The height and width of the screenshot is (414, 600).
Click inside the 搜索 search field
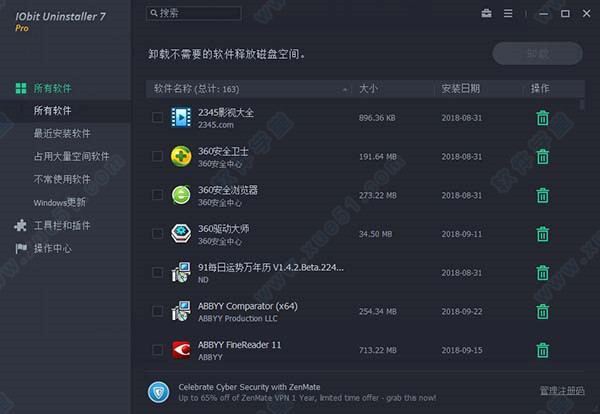point(194,13)
